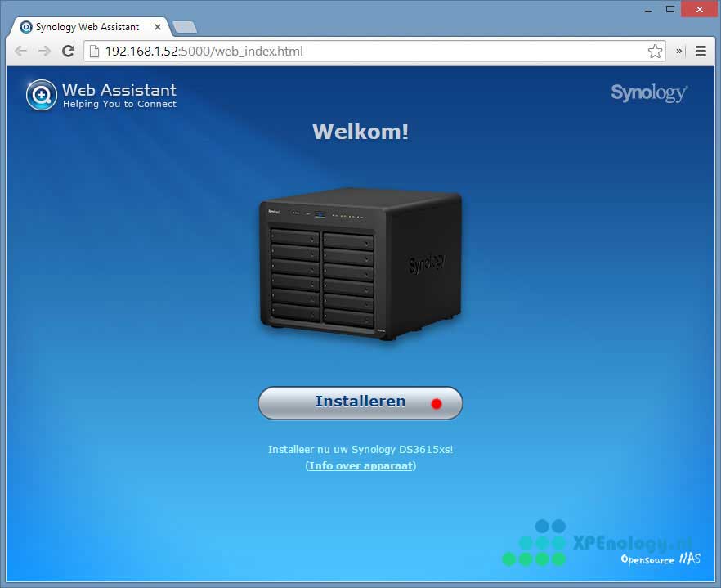Reload the Web Assistant page
This screenshot has width=721, height=588.
coord(69,51)
